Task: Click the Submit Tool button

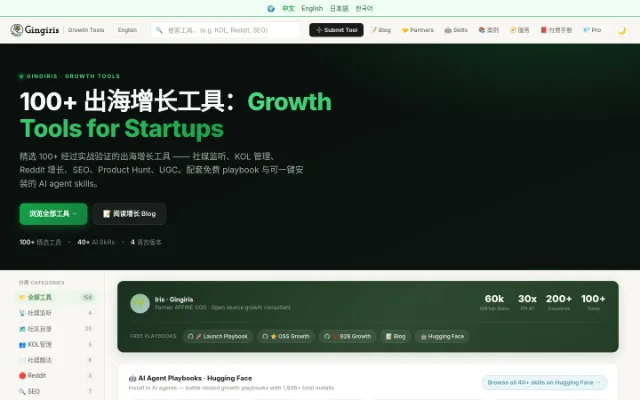Action: pos(336,30)
